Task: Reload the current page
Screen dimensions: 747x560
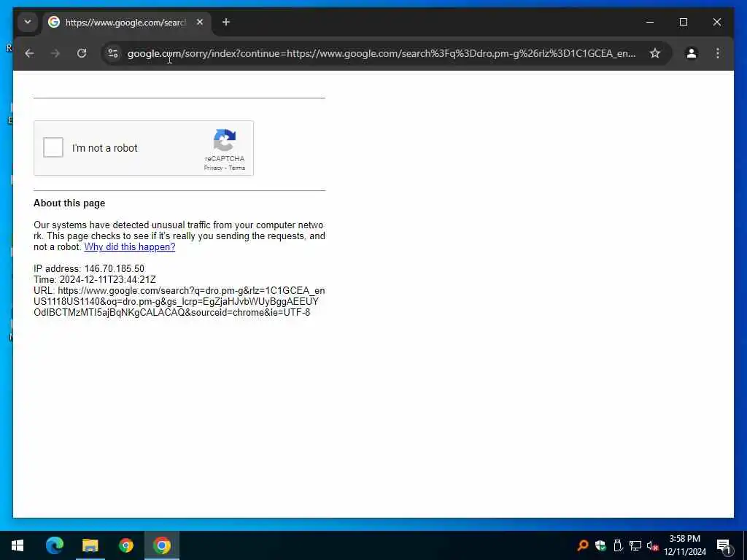Action: point(82,53)
